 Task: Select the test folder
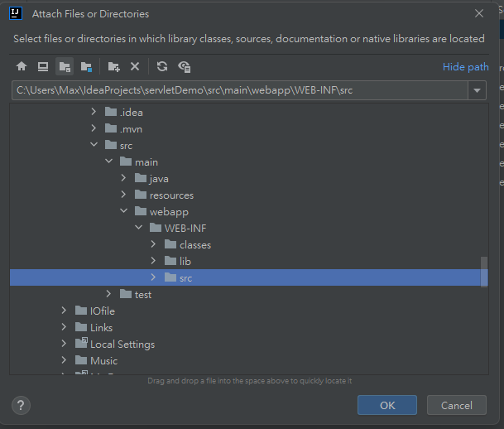coord(136,294)
